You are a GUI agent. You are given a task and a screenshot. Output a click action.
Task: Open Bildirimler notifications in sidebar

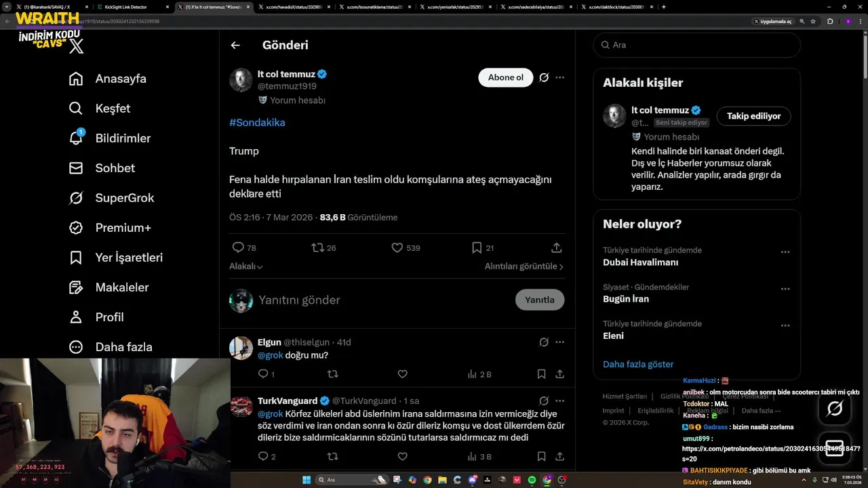[x=110, y=138]
